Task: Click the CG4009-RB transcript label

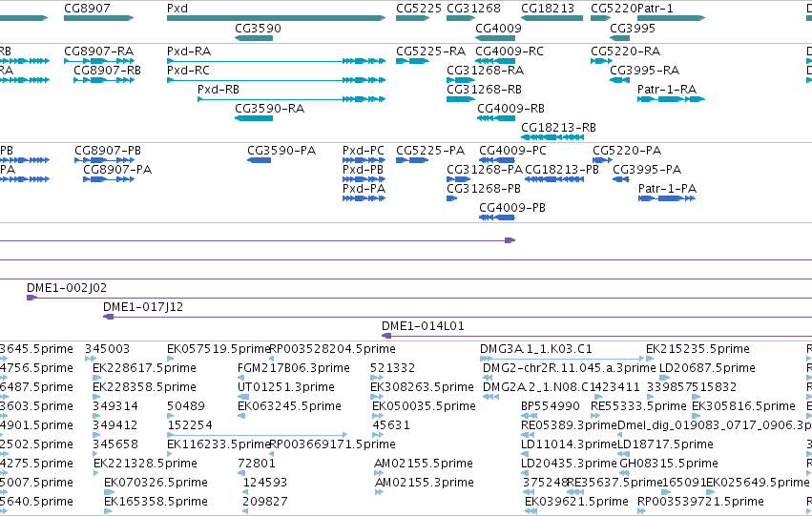Action: tap(510, 109)
